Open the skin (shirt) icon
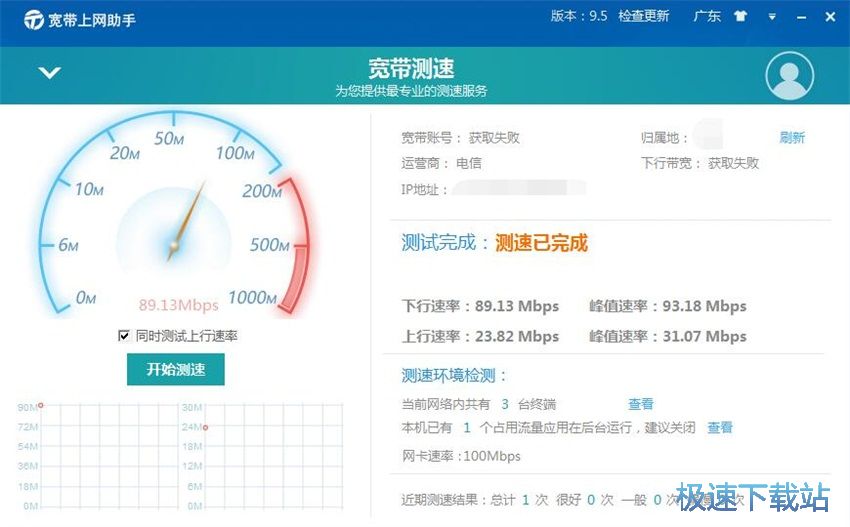This screenshot has width=850, height=527. (x=740, y=16)
